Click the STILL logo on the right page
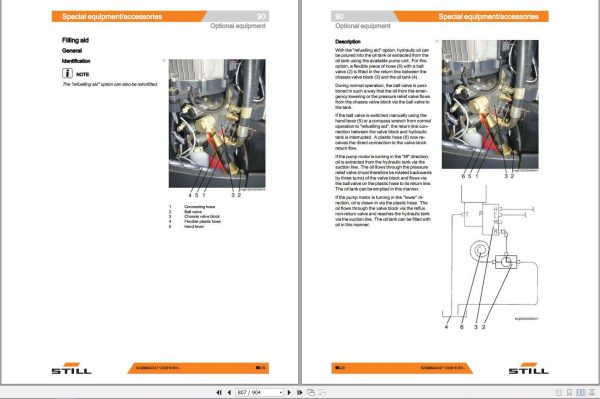 (528, 368)
